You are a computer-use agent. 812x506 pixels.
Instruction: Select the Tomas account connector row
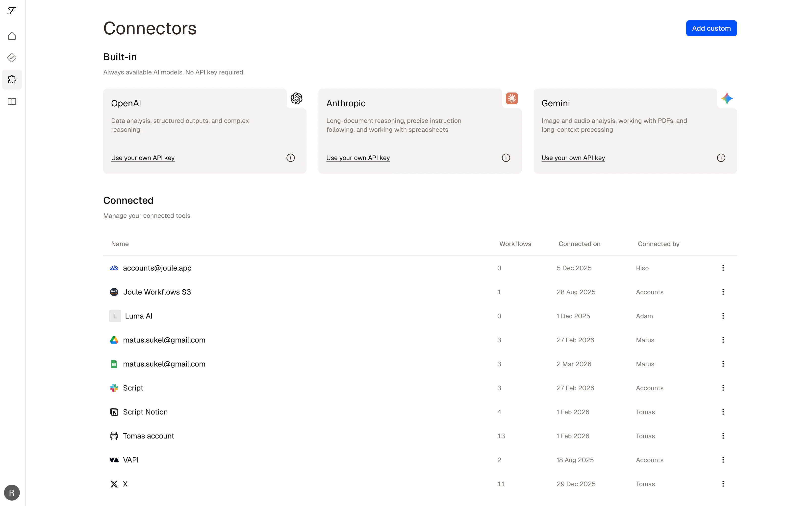click(148, 436)
